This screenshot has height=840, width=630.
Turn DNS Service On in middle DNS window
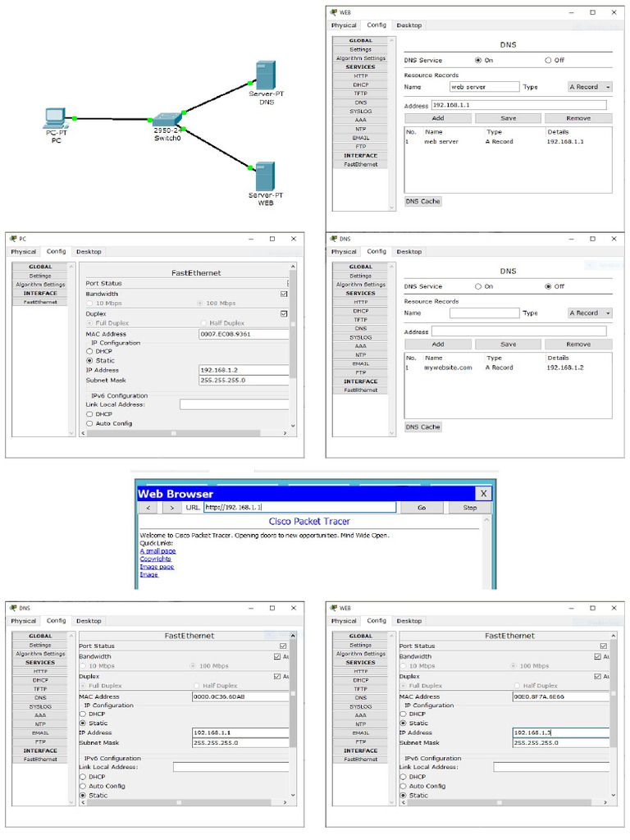point(478,286)
